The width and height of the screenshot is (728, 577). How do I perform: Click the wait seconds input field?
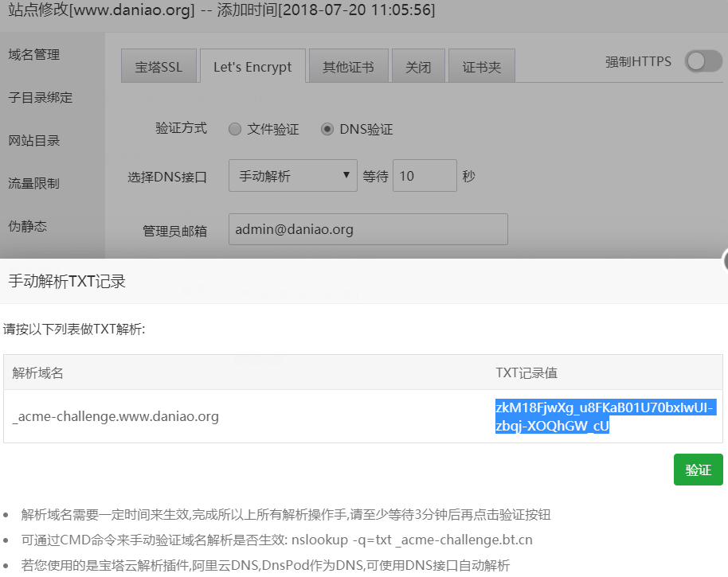pyautogui.click(x=425, y=176)
